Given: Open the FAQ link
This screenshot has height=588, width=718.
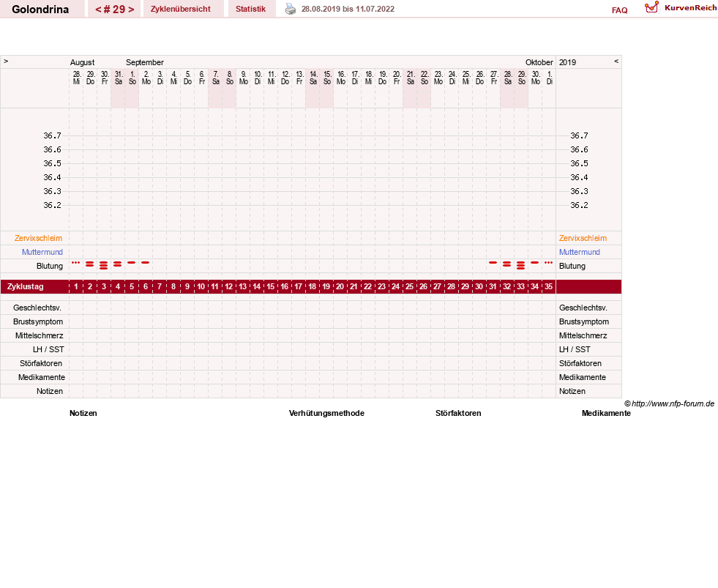Looking at the screenshot, I should point(619,10).
